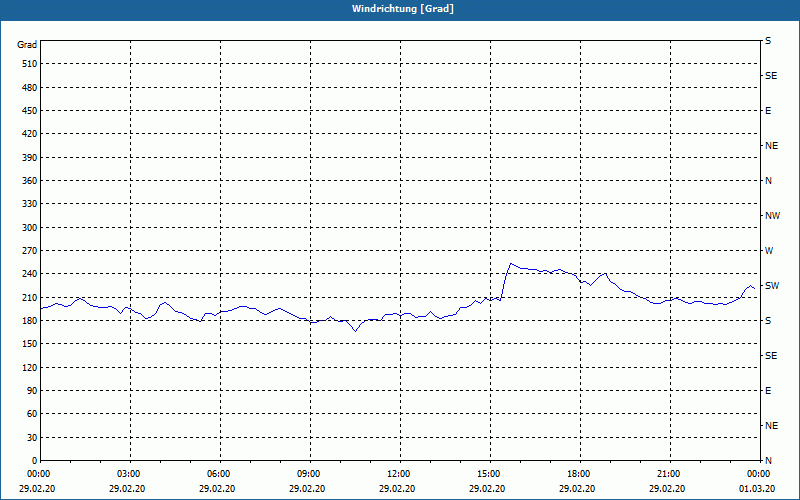Image resolution: width=800 pixels, height=500 pixels.
Task: Select the 180 y-axis label
Action: 29,321
